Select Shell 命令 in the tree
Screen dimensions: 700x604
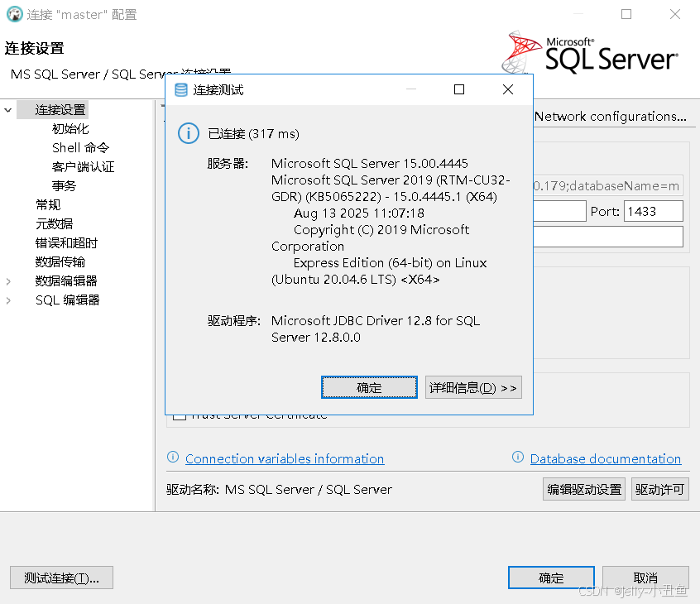pyautogui.click(x=80, y=148)
